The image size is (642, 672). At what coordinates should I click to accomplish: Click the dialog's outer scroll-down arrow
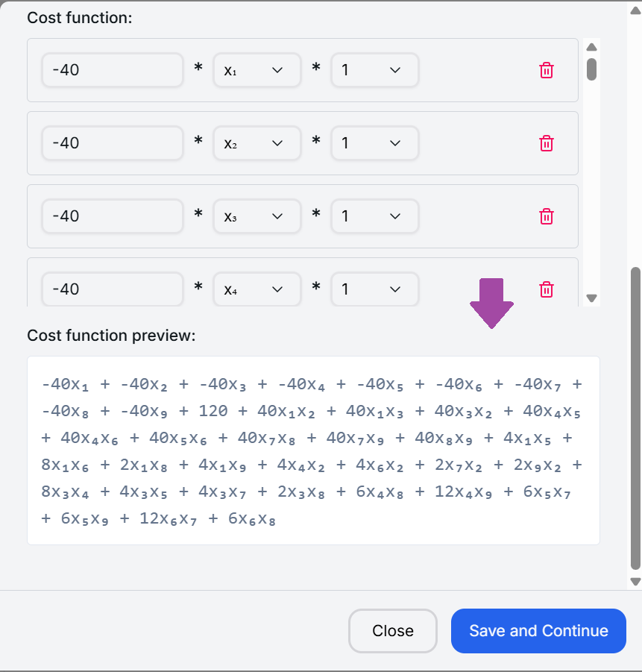[635, 582]
